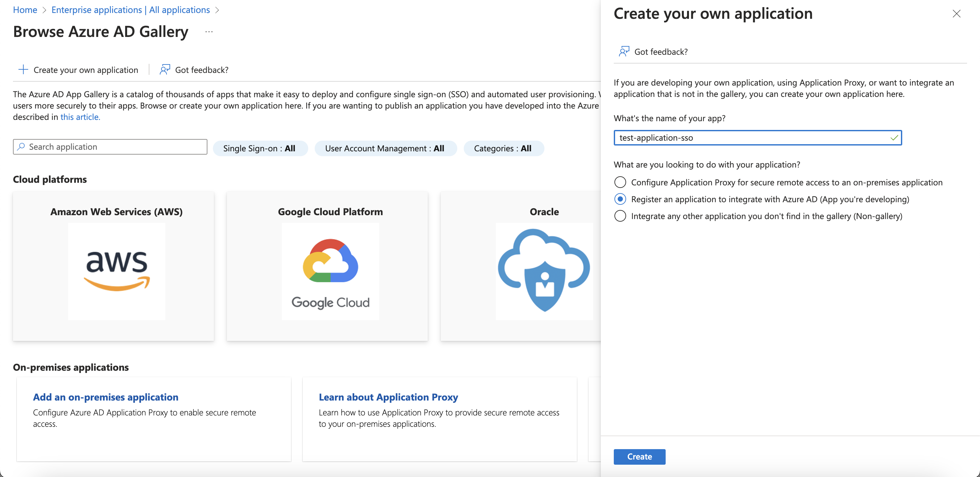The width and height of the screenshot is (980, 477).
Task: Go to the Home breadcrumb
Action: point(25,10)
